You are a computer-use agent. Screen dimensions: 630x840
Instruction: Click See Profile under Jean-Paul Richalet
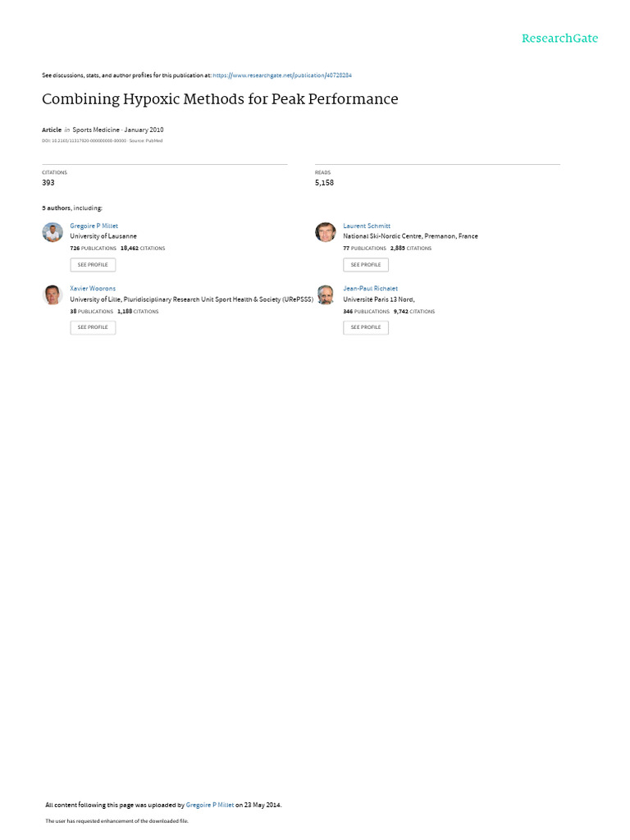tap(366, 327)
